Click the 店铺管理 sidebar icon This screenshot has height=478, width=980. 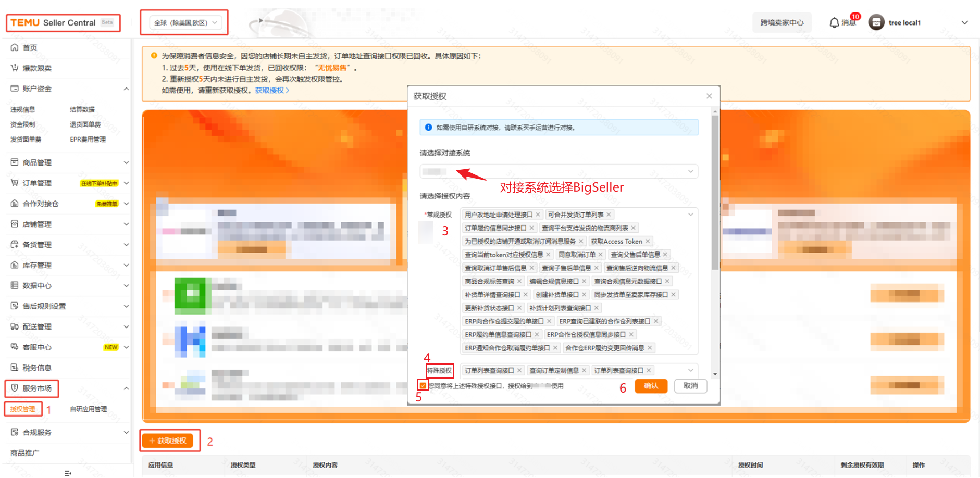coord(15,224)
